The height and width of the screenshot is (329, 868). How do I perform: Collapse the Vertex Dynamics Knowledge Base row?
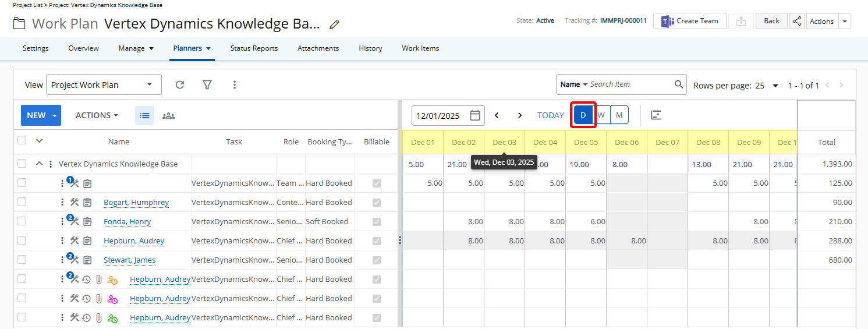(39, 164)
